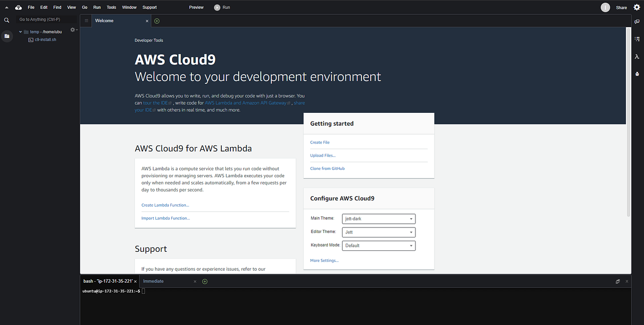Open the Support menu
This screenshot has height=325, width=644.
149,7
